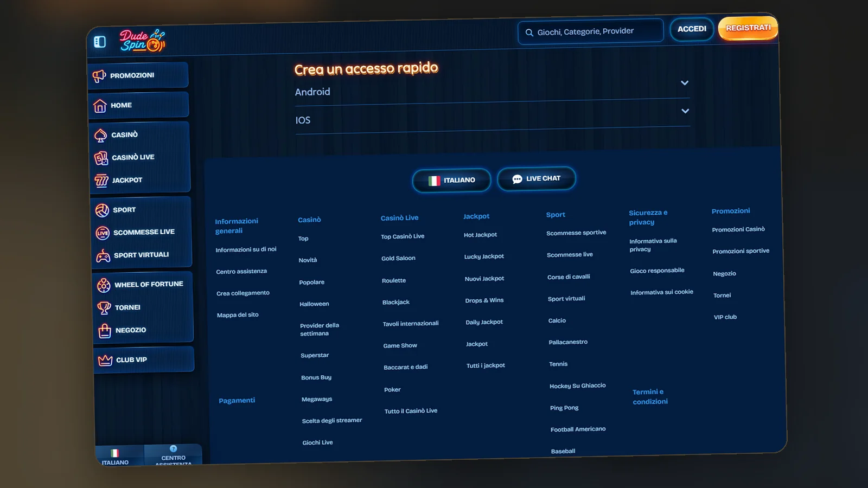Open the Promozioni sidebar menu item
The width and height of the screenshot is (868, 488).
pyautogui.click(x=138, y=75)
